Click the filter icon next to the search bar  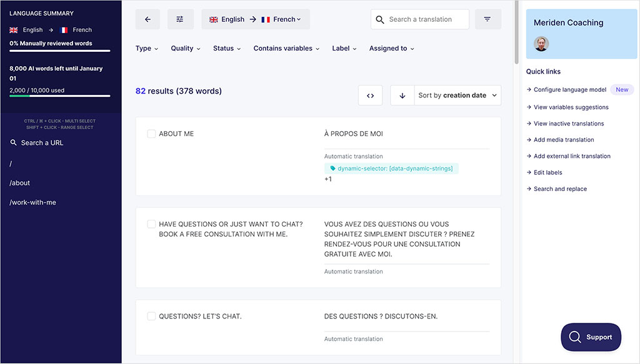pos(488,19)
